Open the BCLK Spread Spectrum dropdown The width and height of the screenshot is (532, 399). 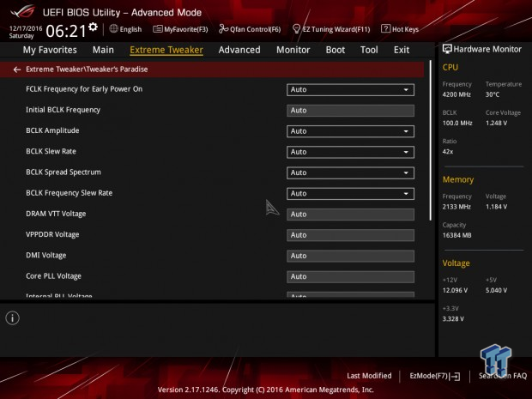click(350, 173)
